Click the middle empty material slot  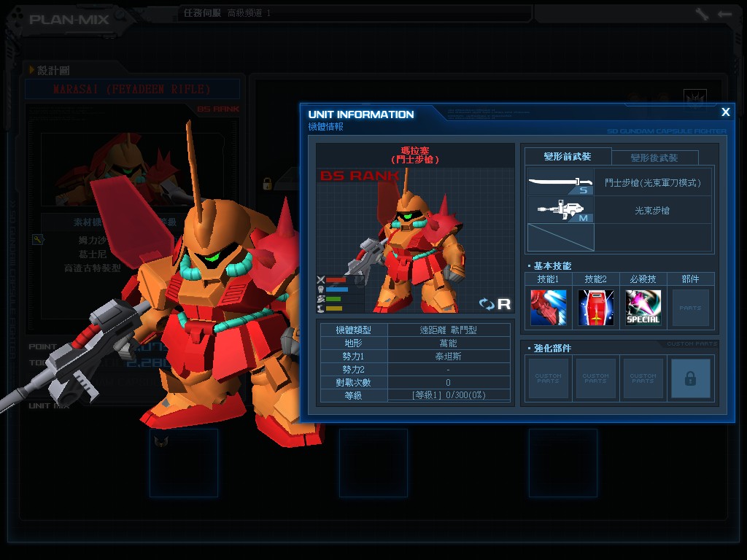pos(373,463)
